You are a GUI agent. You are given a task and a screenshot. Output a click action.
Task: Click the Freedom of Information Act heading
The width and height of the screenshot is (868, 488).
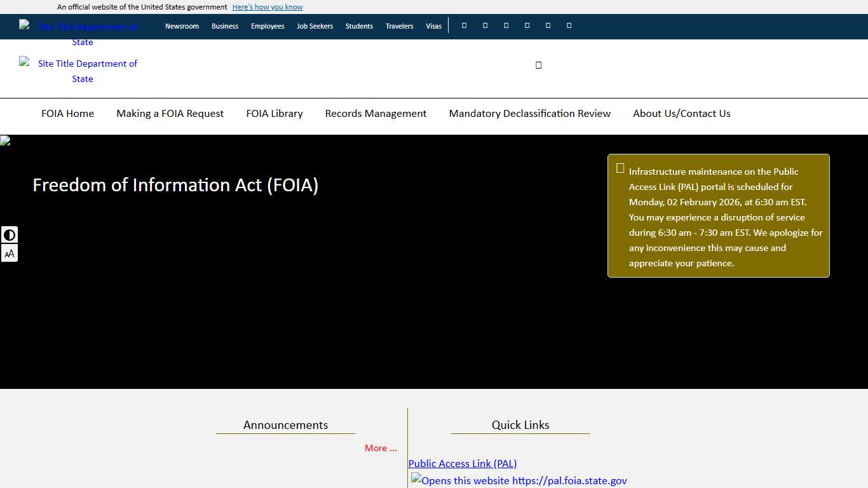(x=175, y=185)
